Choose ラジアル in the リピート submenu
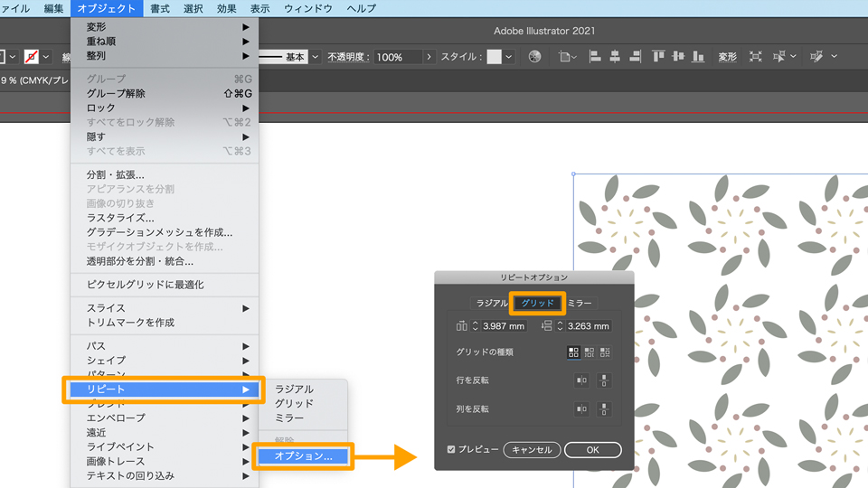The image size is (868, 488). tap(304, 389)
